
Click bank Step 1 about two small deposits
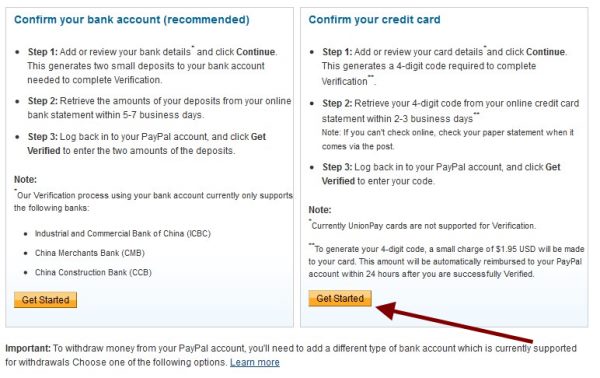point(152,66)
